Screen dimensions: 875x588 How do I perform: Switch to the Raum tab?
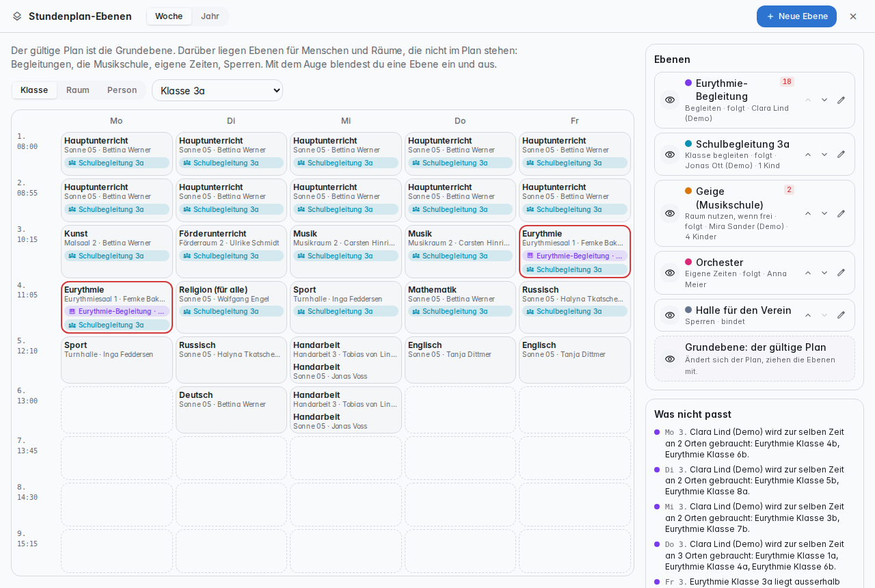(x=78, y=90)
